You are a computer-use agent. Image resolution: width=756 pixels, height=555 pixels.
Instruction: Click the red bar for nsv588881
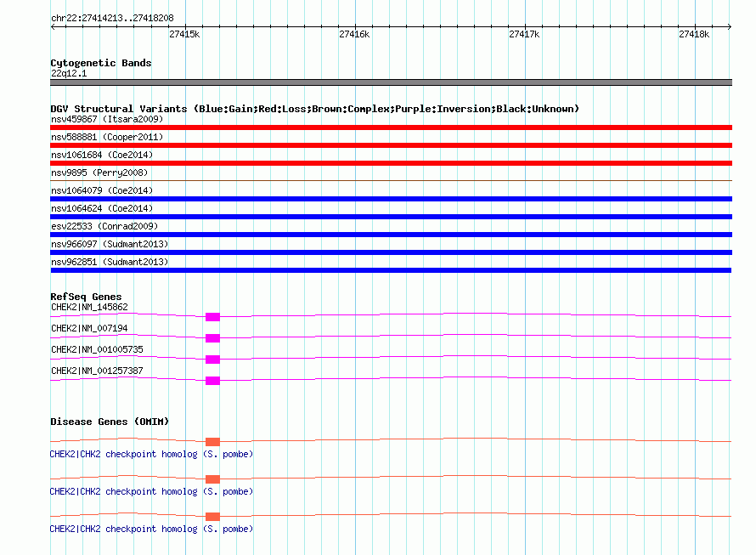tap(391, 145)
